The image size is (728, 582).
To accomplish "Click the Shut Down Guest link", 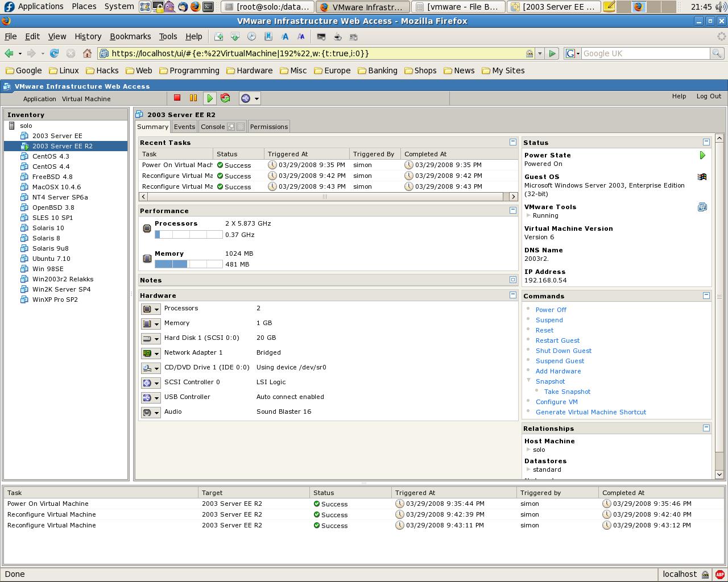I will 564,351.
